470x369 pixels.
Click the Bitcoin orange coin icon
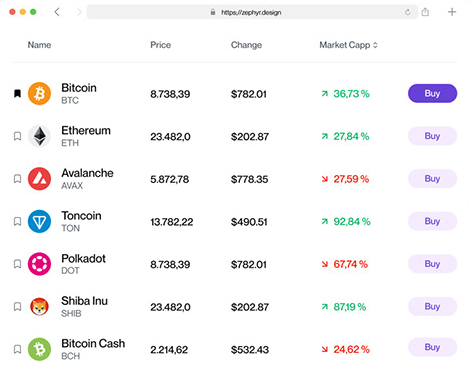point(39,93)
